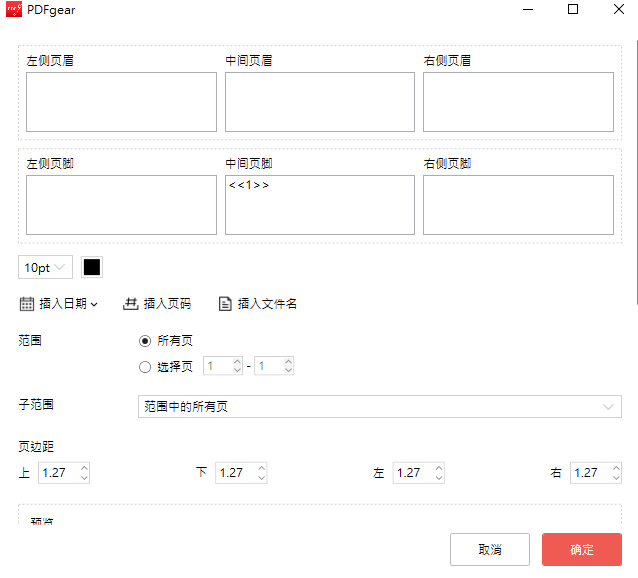638x578 pixels.
Task: Click 插入页码 button
Action: [x=157, y=304]
